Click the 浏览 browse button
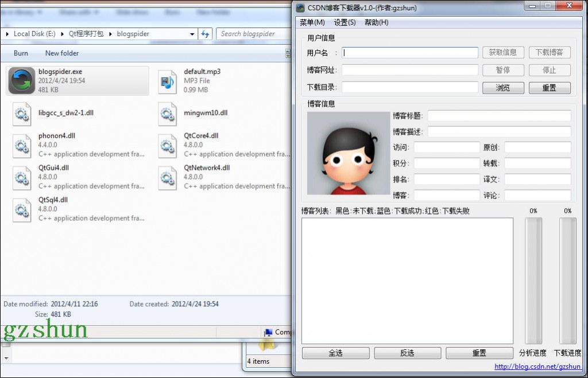Screen dimensions: 588x378 tap(502, 88)
